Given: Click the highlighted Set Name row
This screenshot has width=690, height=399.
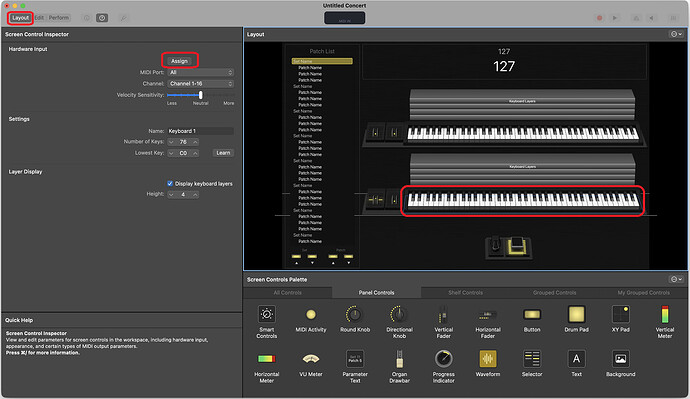Looking at the screenshot, I should [x=322, y=61].
